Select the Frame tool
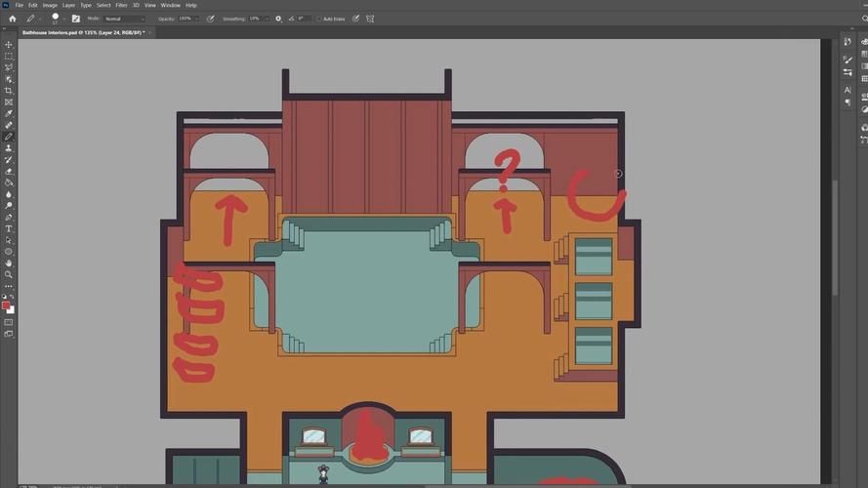 tap(9, 102)
